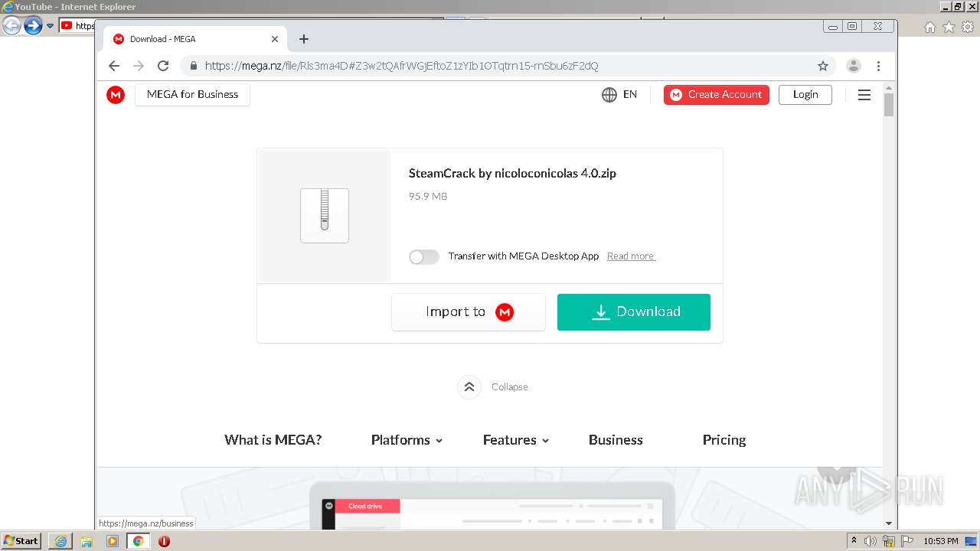
Task: Follow the Read more link
Action: pos(631,256)
